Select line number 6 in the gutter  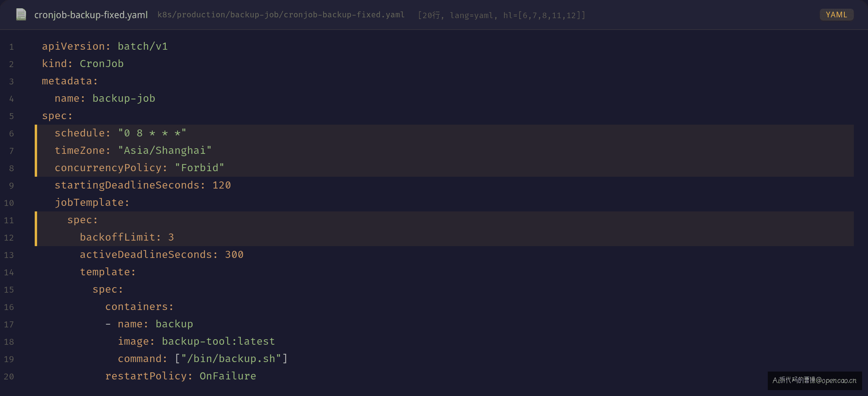[11, 134]
